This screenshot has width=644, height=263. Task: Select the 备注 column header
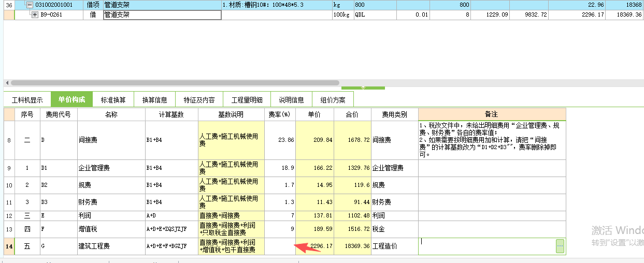click(x=492, y=114)
